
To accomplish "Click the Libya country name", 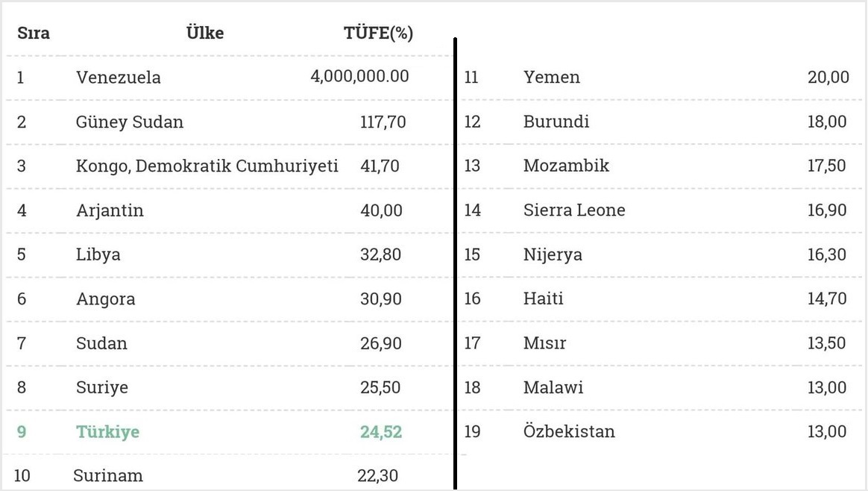I will tap(98, 255).
